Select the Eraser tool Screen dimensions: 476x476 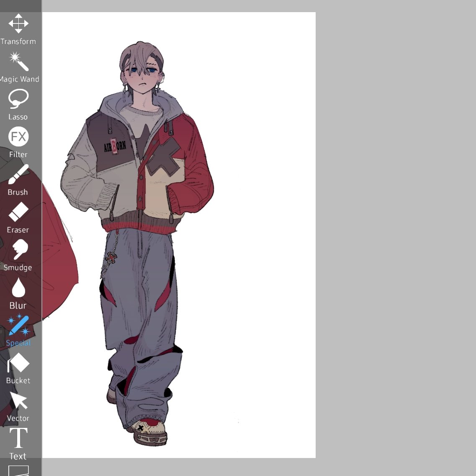[18, 218]
